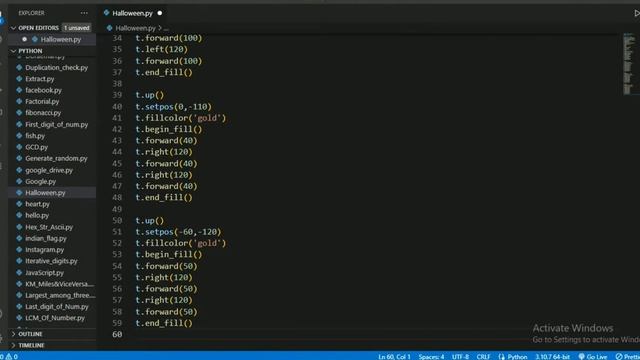Open GCD.py file

pos(36,147)
